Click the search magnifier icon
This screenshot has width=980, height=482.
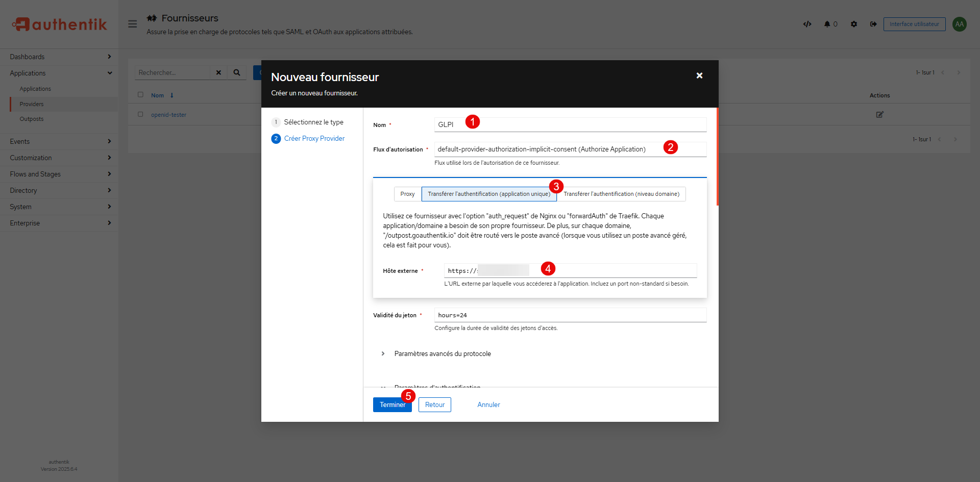click(237, 72)
